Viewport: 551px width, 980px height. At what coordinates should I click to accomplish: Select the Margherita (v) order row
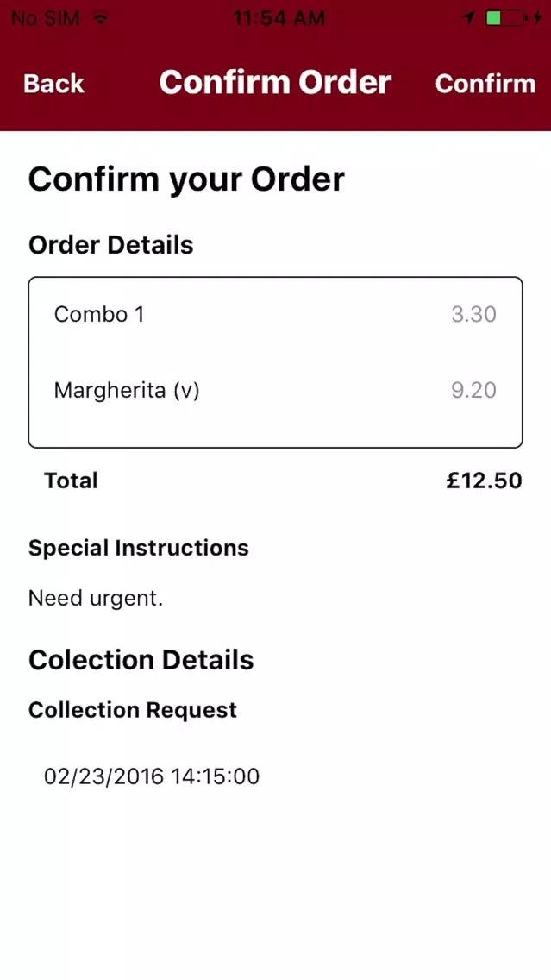point(276,391)
